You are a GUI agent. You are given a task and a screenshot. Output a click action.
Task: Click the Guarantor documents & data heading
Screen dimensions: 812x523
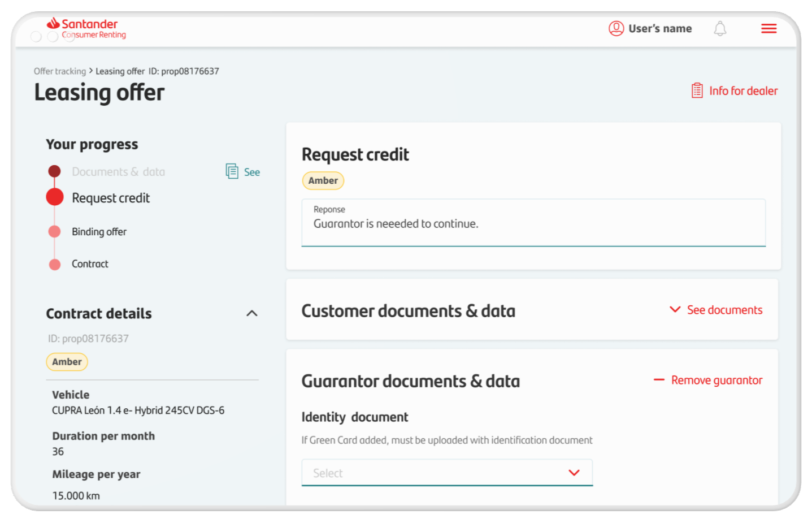(x=410, y=381)
